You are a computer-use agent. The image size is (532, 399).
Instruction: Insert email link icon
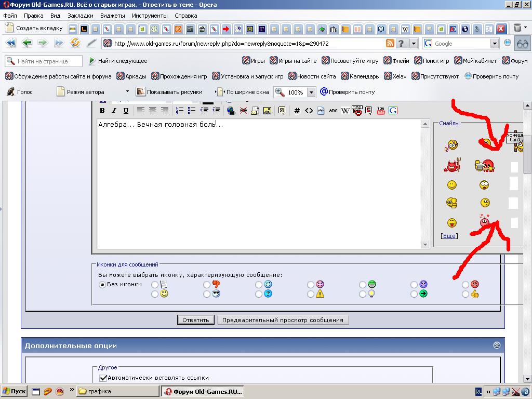[x=255, y=111]
